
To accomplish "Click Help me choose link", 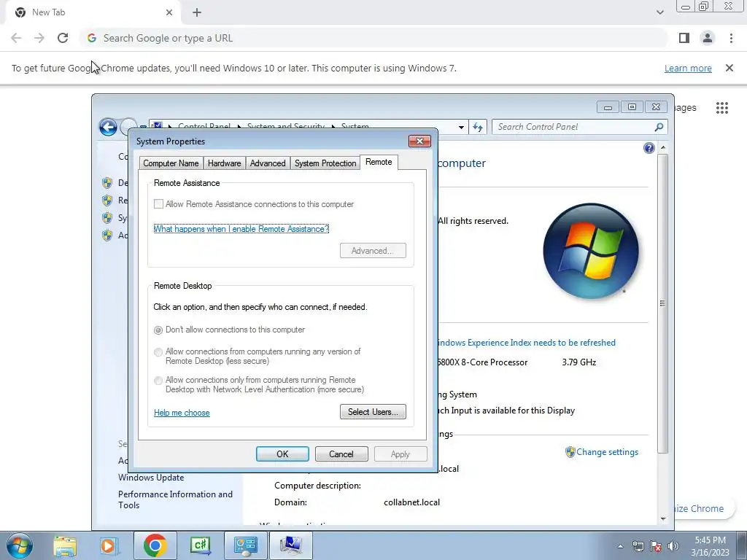I will tap(182, 413).
